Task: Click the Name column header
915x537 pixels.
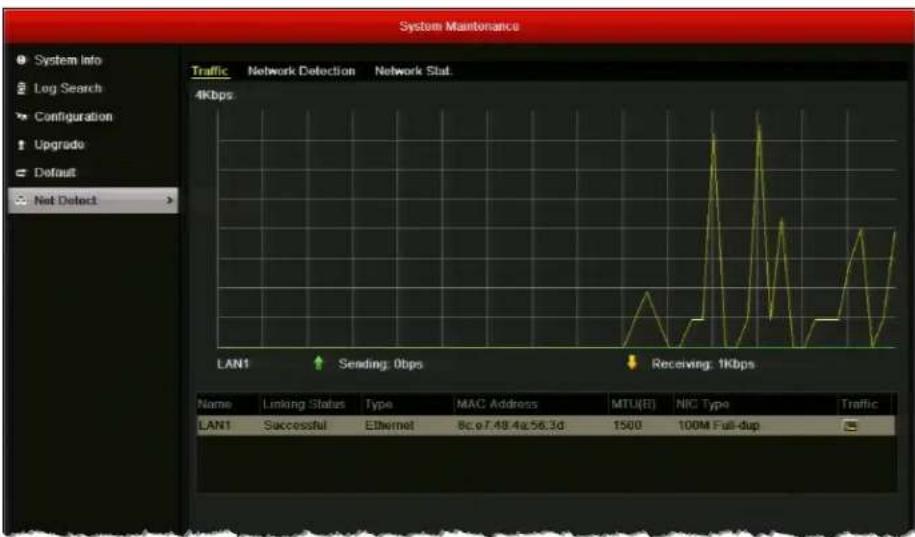Action: (214, 404)
